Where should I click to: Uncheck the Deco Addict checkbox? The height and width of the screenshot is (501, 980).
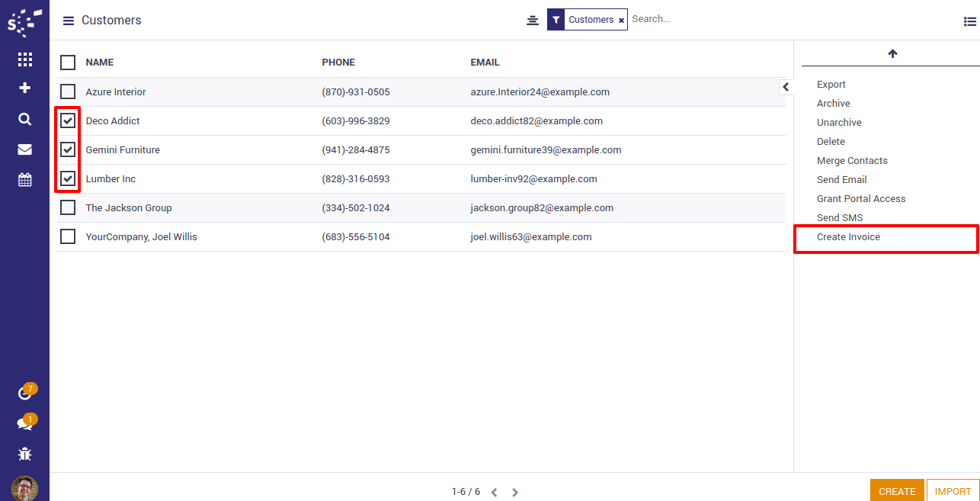[x=68, y=120]
